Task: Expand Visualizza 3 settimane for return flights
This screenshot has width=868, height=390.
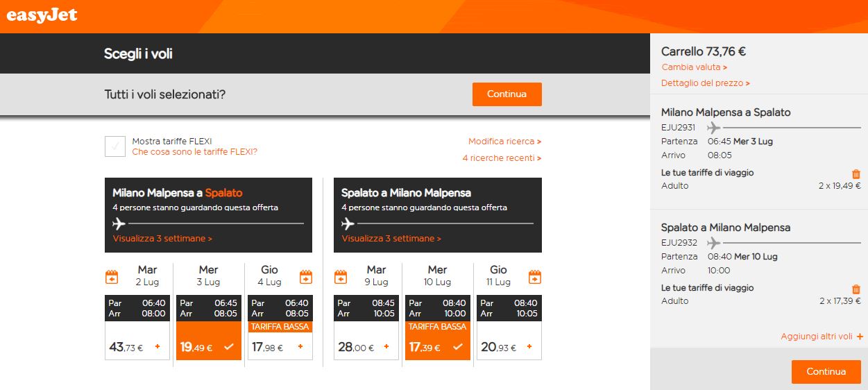Action: (391, 238)
